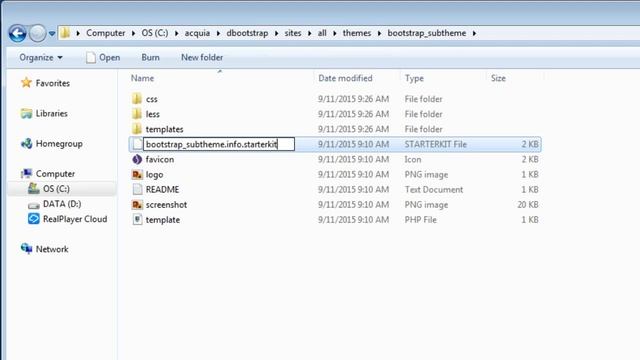Click the greyed-out Forward arrow button
The width and height of the screenshot is (640, 360).
pyautogui.click(x=37, y=33)
